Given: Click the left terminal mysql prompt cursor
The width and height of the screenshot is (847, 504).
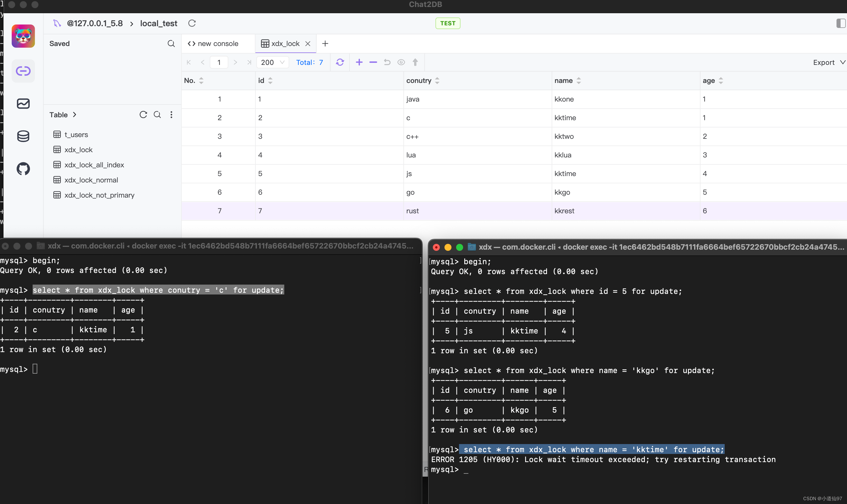Looking at the screenshot, I should (35, 369).
